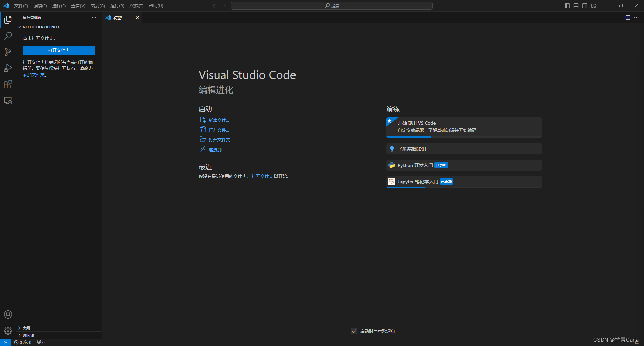This screenshot has height=346, width=644.
Task: Split the editor to the right
Action: [628, 18]
